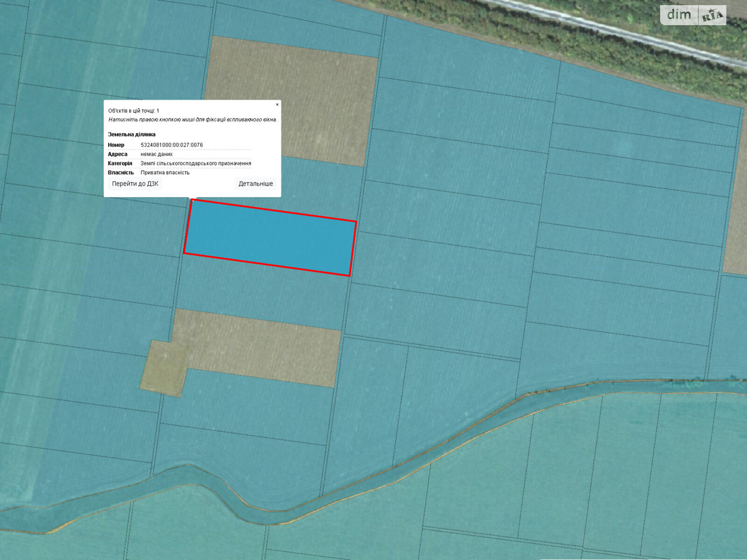This screenshot has height=560, width=747.
Task: Click the 'немає даних' address value
Action: tap(156, 154)
